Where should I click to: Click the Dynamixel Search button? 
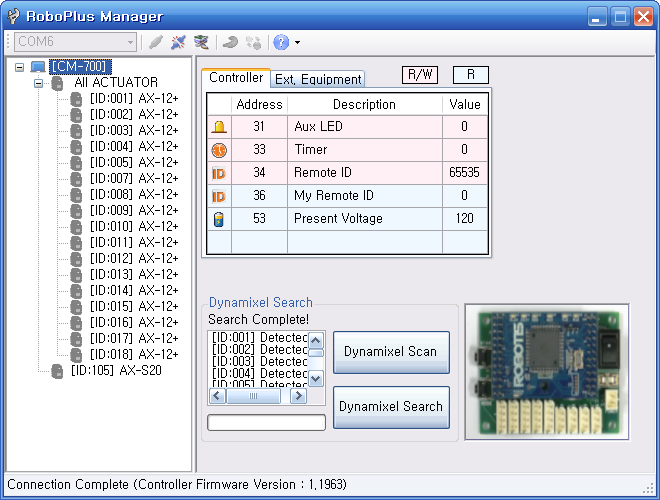[x=391, y=407]
